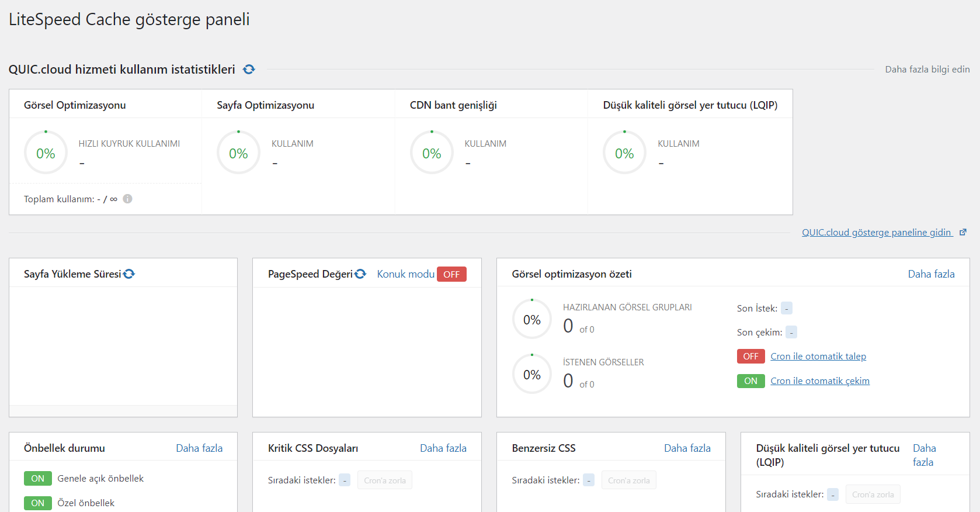Image resolution: width=980 pixels, height=512 pixels.
Task: Click HIZLI KUYRUK KULLANIMI label
Action: coord(129,143)
